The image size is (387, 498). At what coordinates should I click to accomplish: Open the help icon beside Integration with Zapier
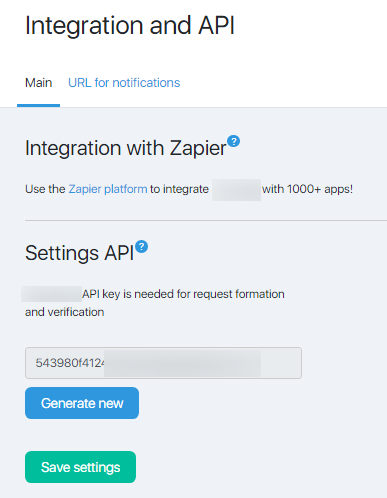click(234, 141)
